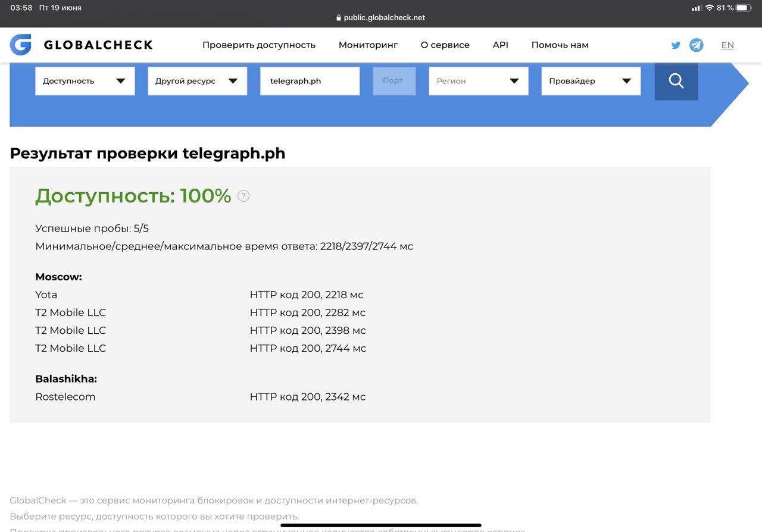762x532 pixels.
Task: Click the GlobalCheck service description line
Action: (214, 500)
